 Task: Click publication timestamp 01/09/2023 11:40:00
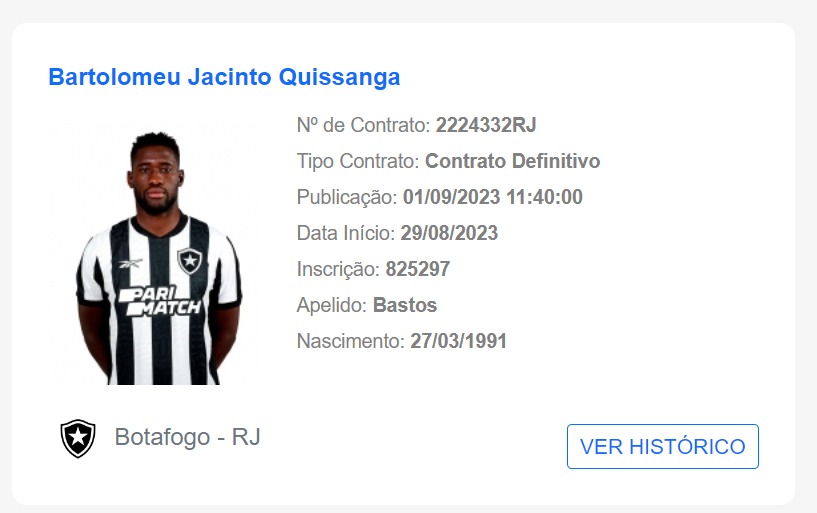pos(492,197)
